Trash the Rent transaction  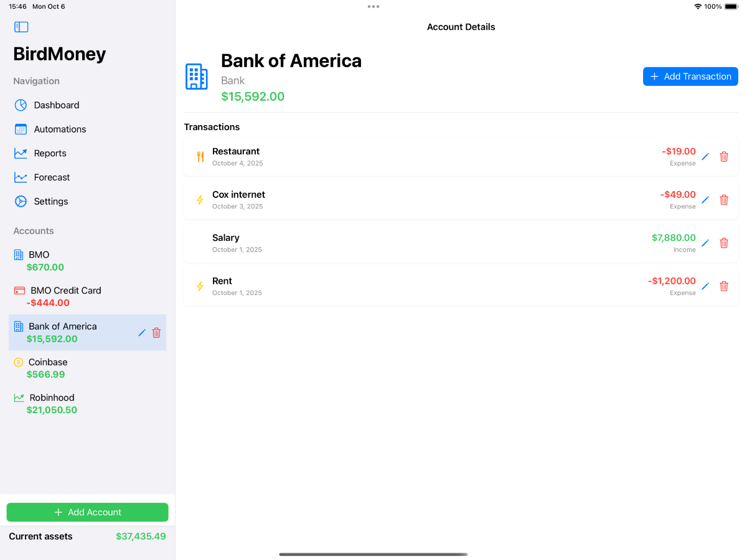(x=724, y=286)
